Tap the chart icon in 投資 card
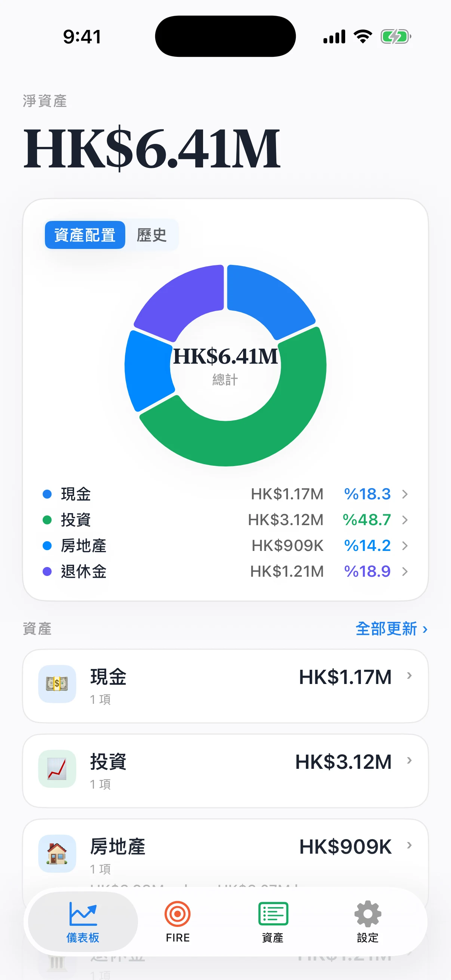451x980 pixels. point(57,768)
